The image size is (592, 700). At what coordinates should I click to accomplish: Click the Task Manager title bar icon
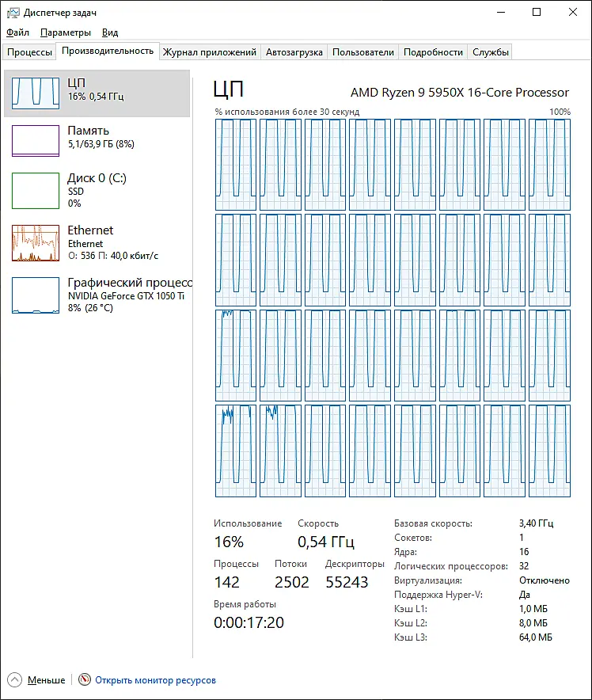pos(13,13)
